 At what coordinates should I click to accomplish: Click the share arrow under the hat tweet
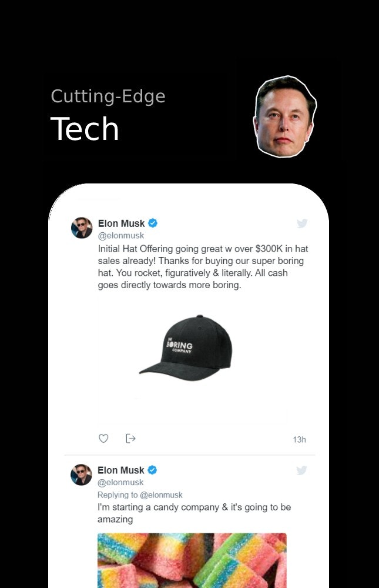(x=130, y=439)
